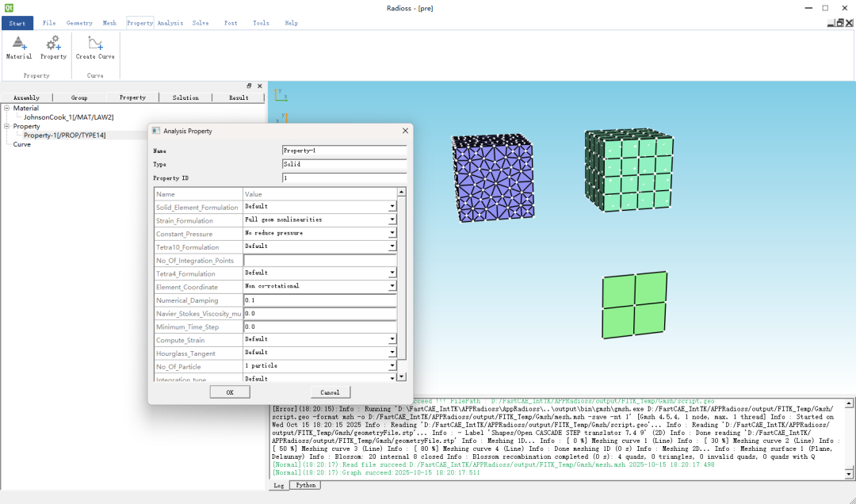
Task: Open the File menu
Action: click(49, 23)
